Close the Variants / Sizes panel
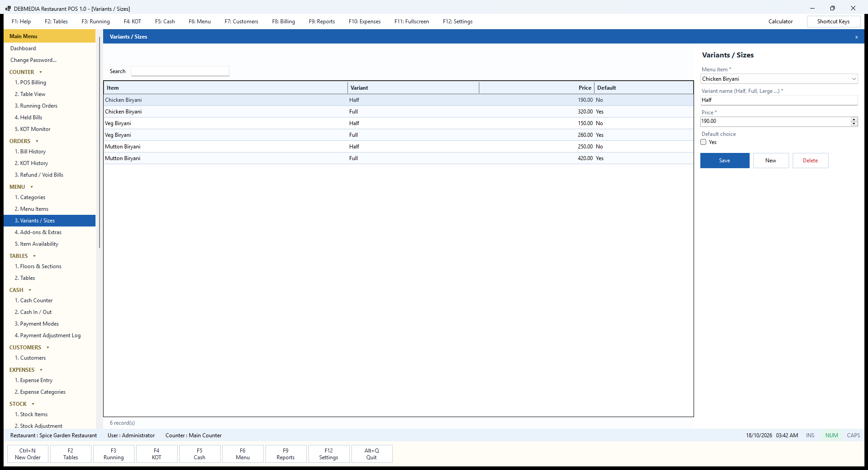Viewport: 868px width, 470px height. pos(856,37)
